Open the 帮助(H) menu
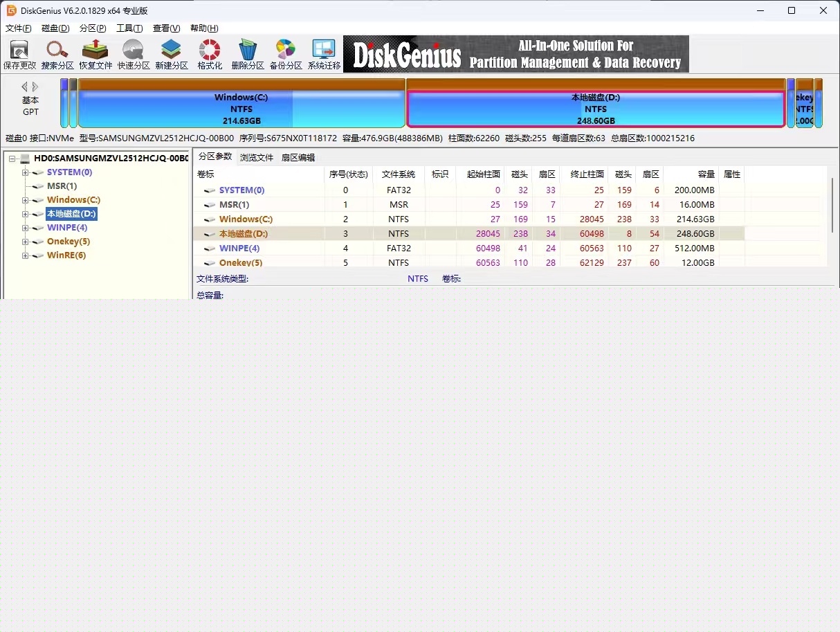The width and height of the screenshot is (840, 632). click(x=204, y=28)
